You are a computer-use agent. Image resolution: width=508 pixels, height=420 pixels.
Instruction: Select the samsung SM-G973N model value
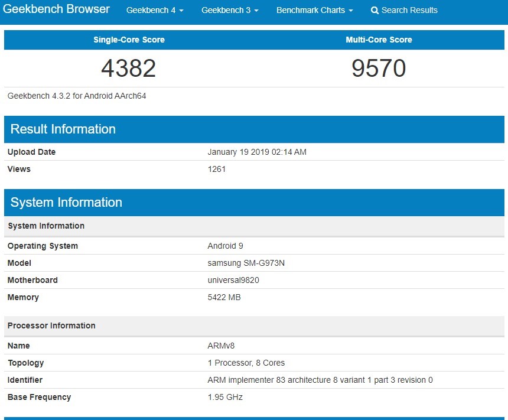(246, 263)
